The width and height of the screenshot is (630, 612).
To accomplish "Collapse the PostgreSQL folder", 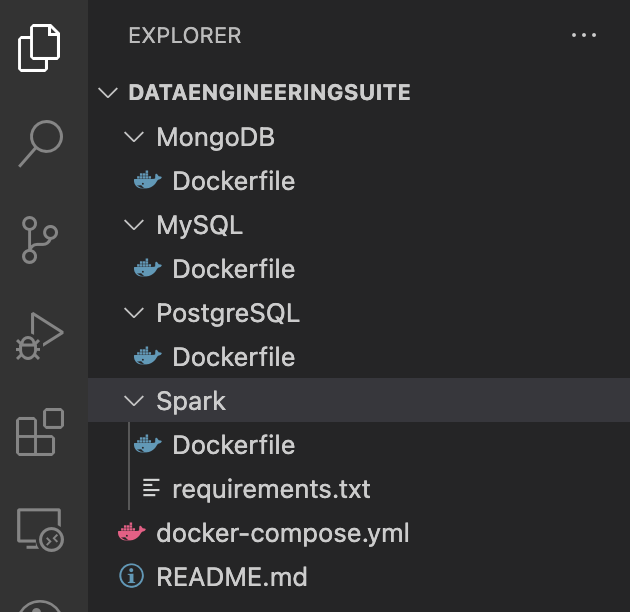I will pos(133,313).
